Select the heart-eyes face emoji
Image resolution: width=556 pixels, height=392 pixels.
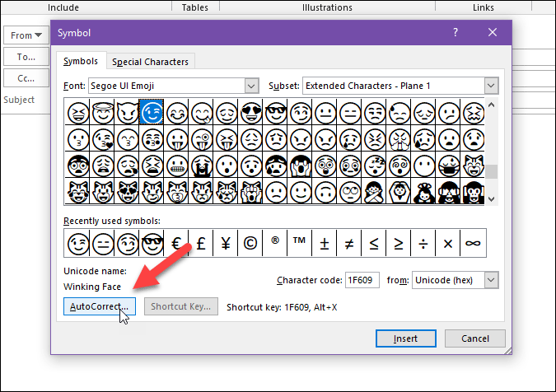[250, 111]
